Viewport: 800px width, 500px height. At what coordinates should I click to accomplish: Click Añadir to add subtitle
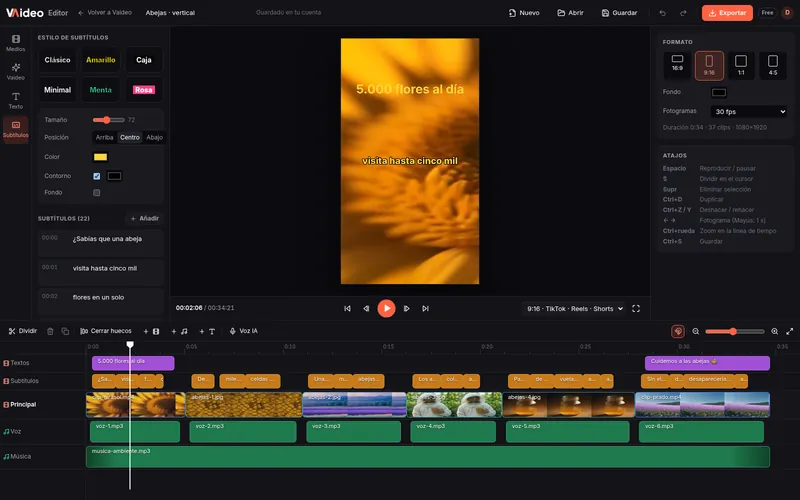point(144,218)
